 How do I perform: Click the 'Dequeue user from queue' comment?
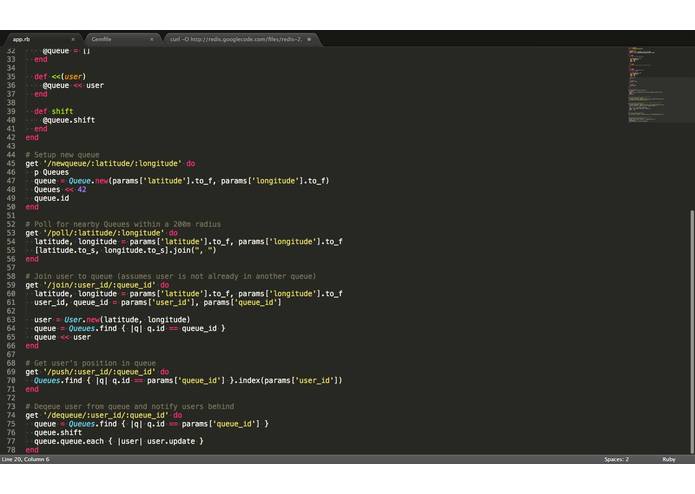(x=129, y=407)
